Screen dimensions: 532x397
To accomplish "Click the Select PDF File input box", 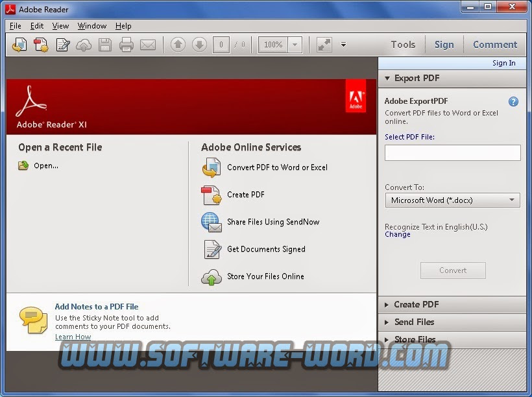I will pos(453,152).
